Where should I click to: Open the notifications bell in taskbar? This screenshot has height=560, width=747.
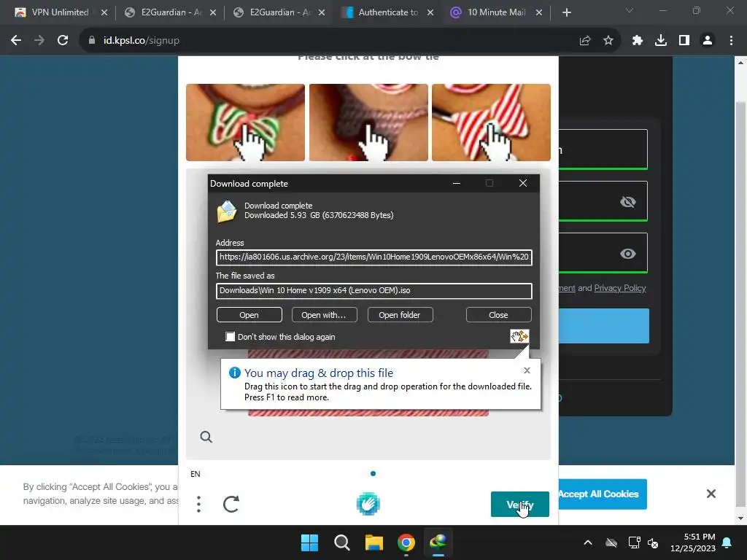pos(727,542)
